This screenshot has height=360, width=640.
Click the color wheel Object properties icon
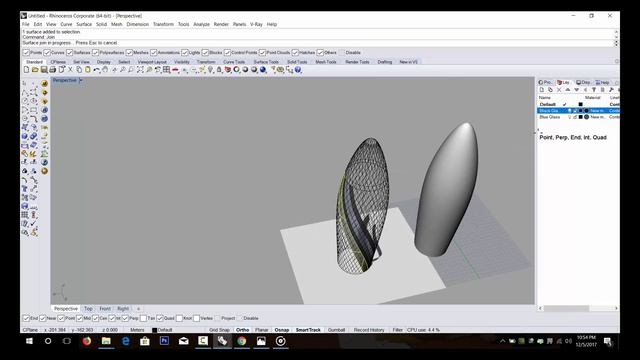236,70
